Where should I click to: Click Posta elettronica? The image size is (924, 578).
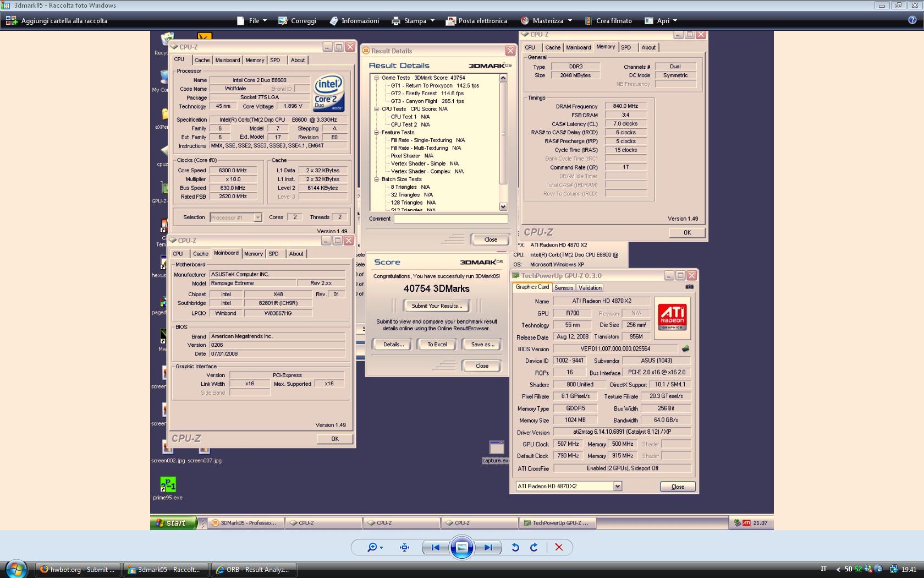476,21
